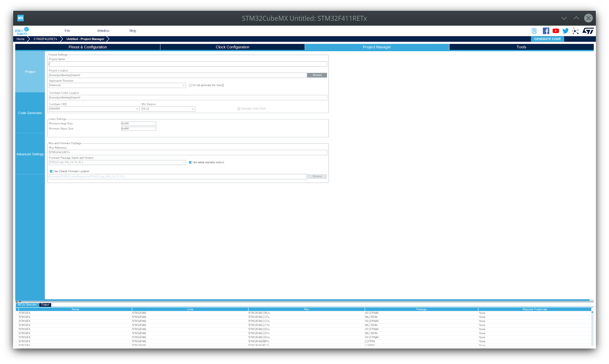Toggle 'Do not generate the main()' checkbox
Viewport: 609px width, 364px height.
(190, 85)
